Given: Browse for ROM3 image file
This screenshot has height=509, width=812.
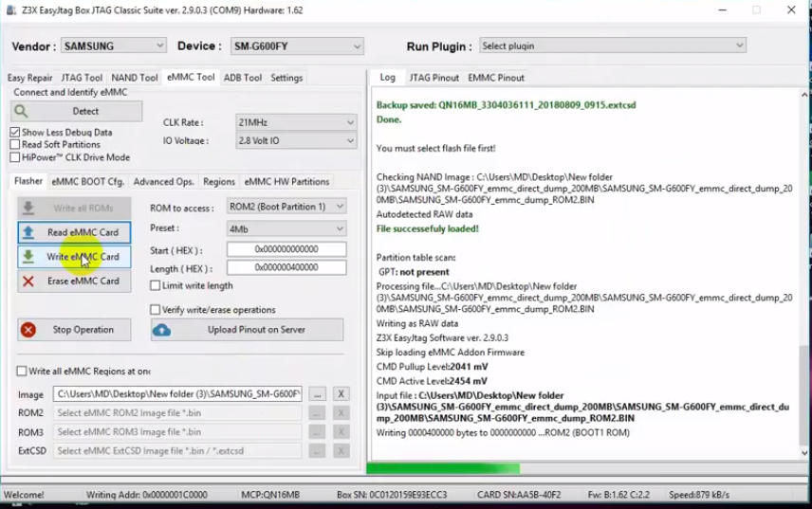Looking at the screenshot, I should pyautogui.click(x=317, y=432).
